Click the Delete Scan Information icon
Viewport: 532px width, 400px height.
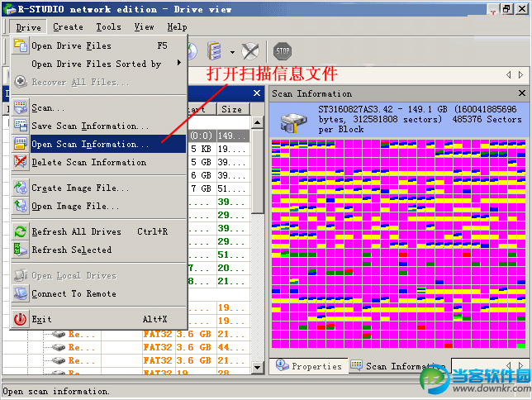click(21, 162)
